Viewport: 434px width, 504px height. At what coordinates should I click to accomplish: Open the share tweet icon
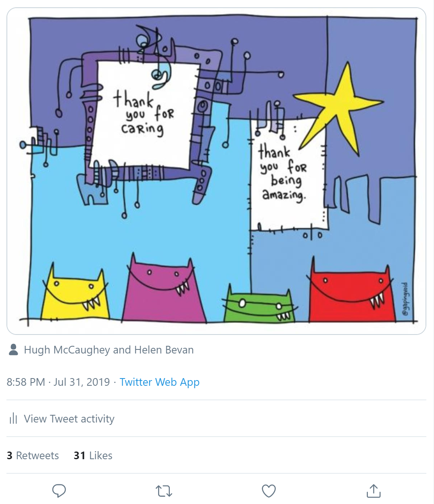[x=373, y=490]
